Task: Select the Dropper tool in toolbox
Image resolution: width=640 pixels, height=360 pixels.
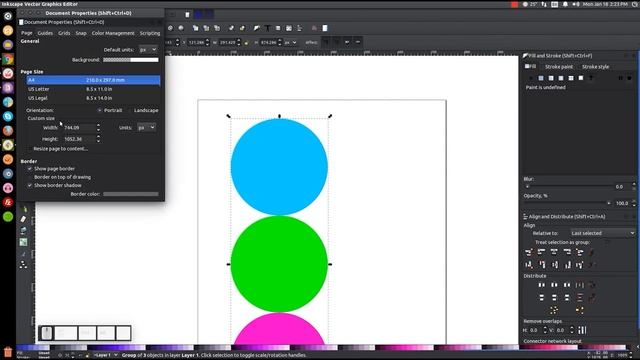Action: click(x=23, y=253)
